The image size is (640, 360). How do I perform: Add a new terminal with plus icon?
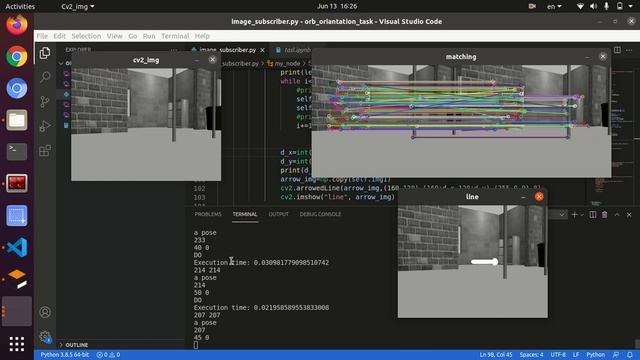(x=574, y=215)
